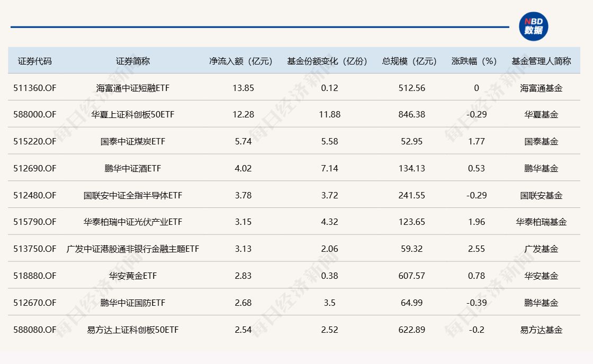Select code 518880.OF

35,276
